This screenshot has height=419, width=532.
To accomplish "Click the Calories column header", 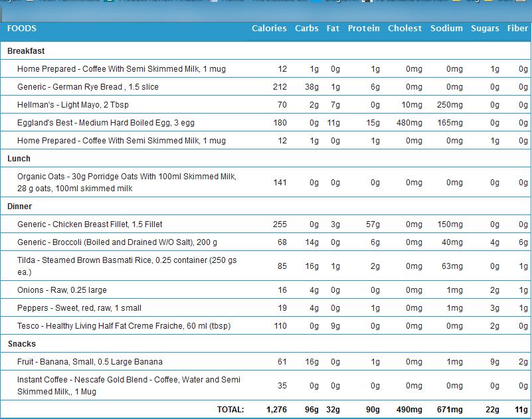I will click(269, 28).
